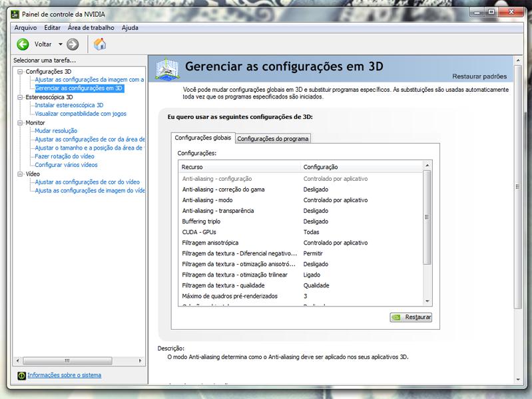Select Filtragem anisotrópica row
This screenshot has height=399, width=532.
[x=300, y=243]
